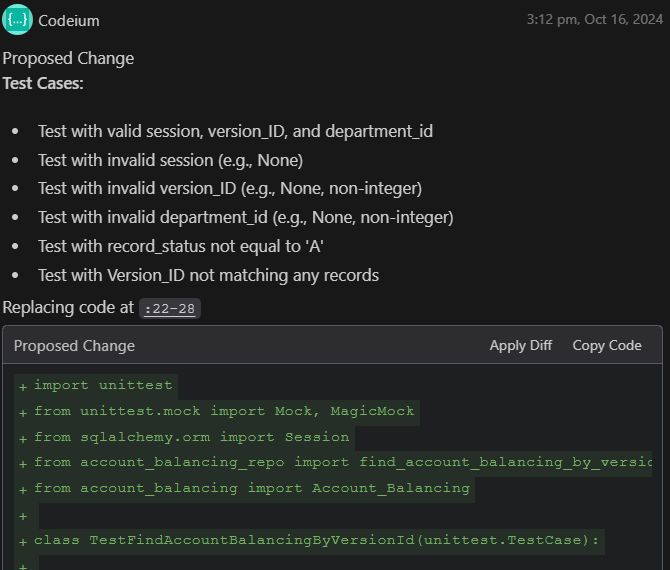Click the TestFindAccountBalancingByVersionId class line

(316, 541)
